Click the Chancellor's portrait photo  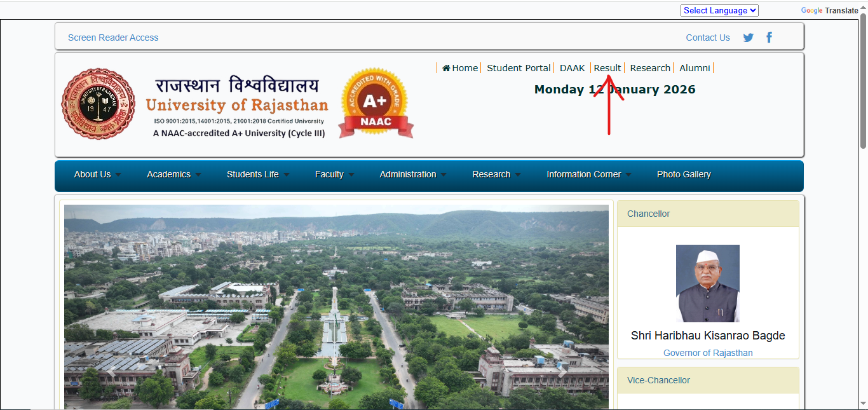coord(708,284)
